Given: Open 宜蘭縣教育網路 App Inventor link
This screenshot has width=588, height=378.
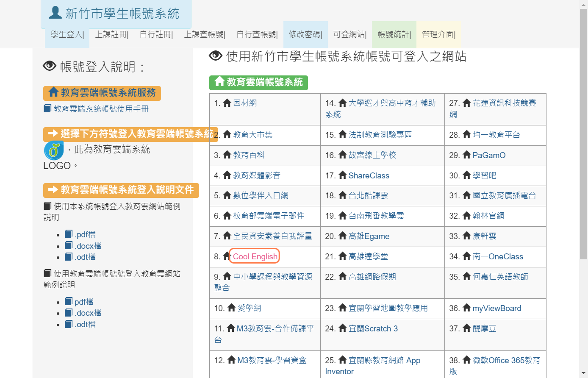Looking at the screenshot, I should (x=373, y=366).
